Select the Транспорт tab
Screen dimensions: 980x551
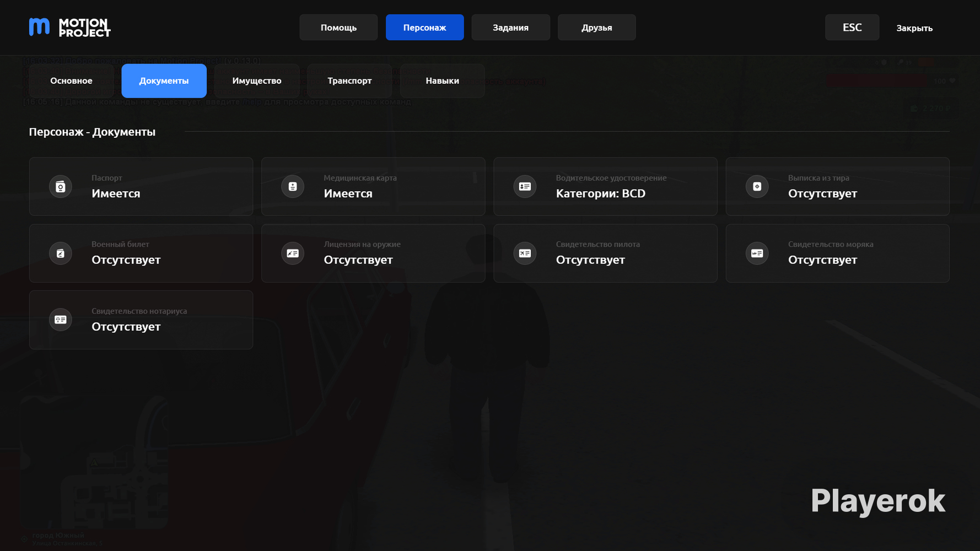click(x=349, y=81)
